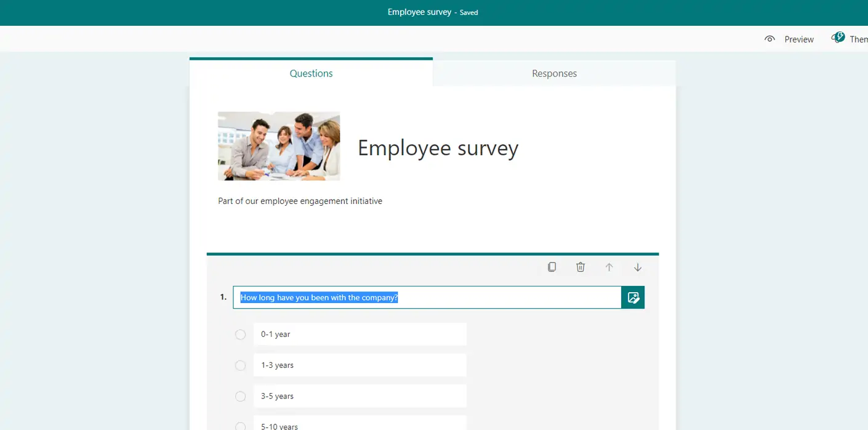Click the Employee survey title
This screenshot has width=868, height=430.
tap(438, 148)
